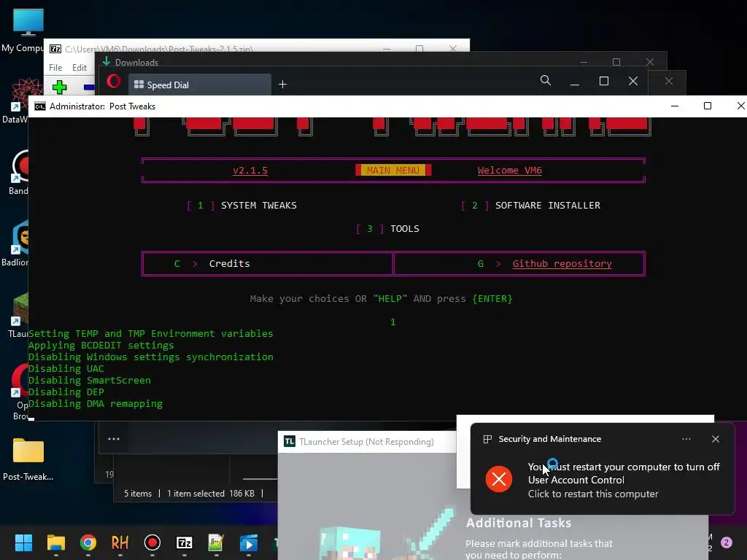Select the Speed Dial tab in Opera
Screen dimensions: 747x560
click(200, 85)
